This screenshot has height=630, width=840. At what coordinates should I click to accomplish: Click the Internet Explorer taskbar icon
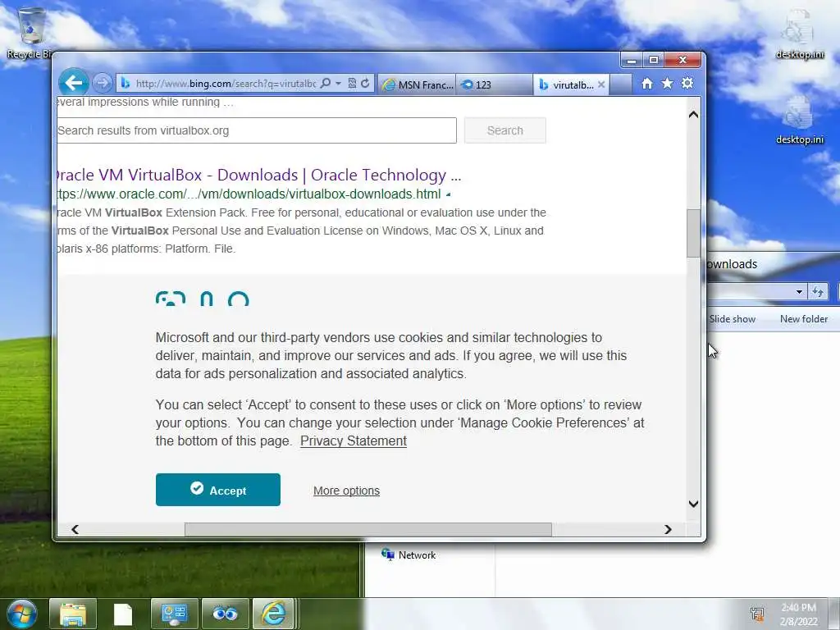(x=273, y=614)
